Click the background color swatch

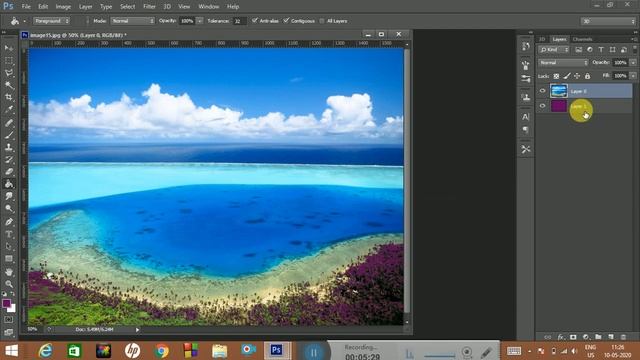click(x=13, y=310)
